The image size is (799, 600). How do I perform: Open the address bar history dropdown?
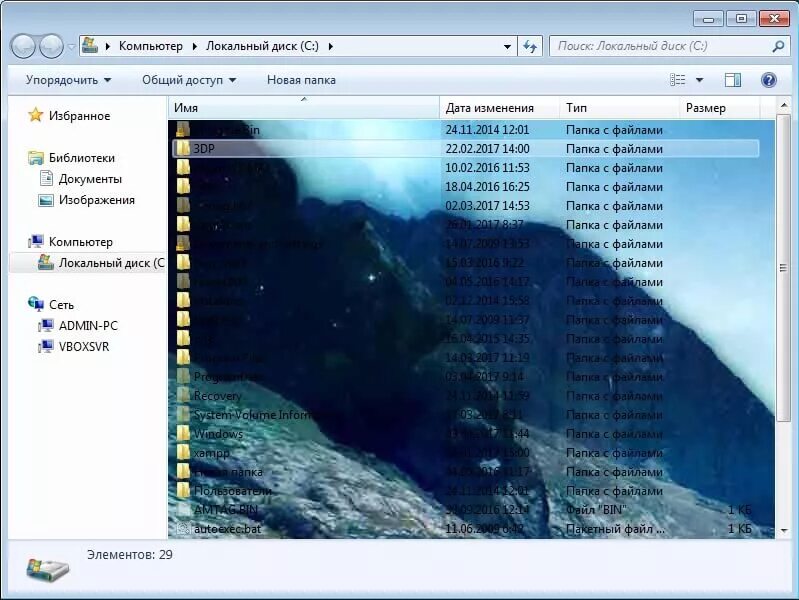tap(507, 46)
